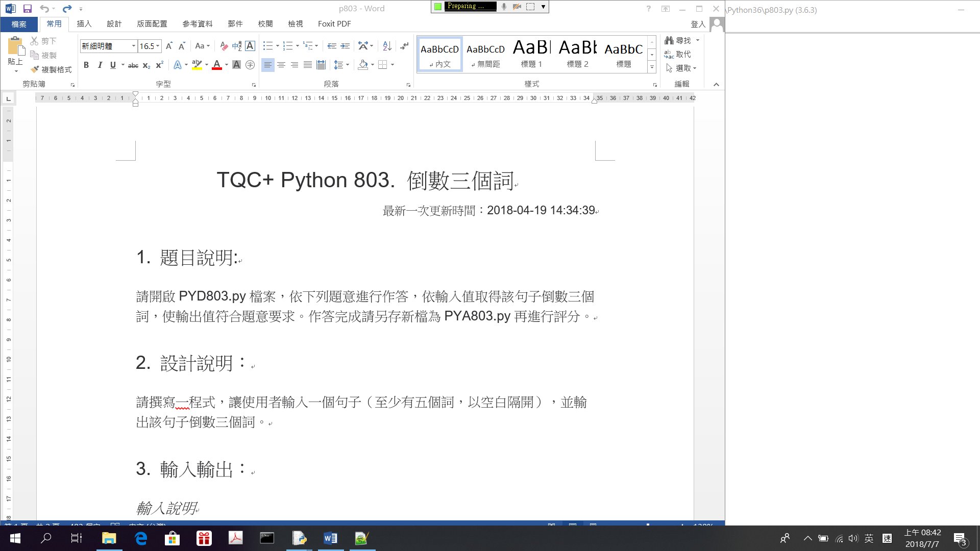Apply the red font color swatch button

point(216,65)
